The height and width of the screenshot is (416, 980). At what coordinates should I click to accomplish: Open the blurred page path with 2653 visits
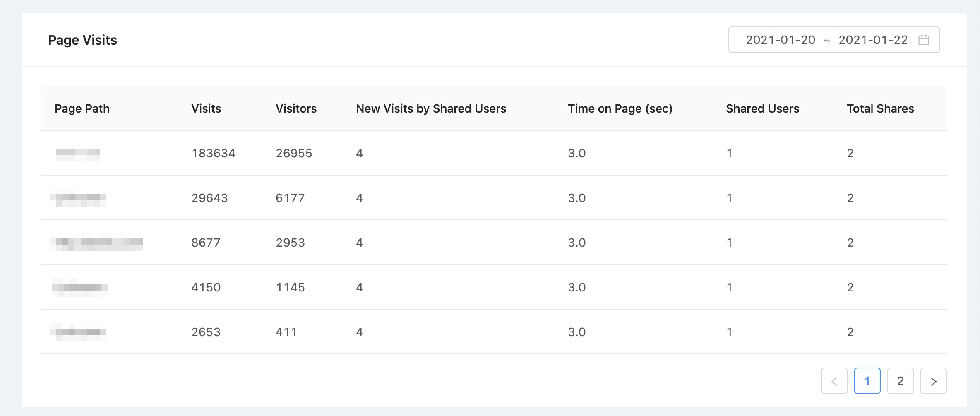pyautogui.click(x=78, y=332)
